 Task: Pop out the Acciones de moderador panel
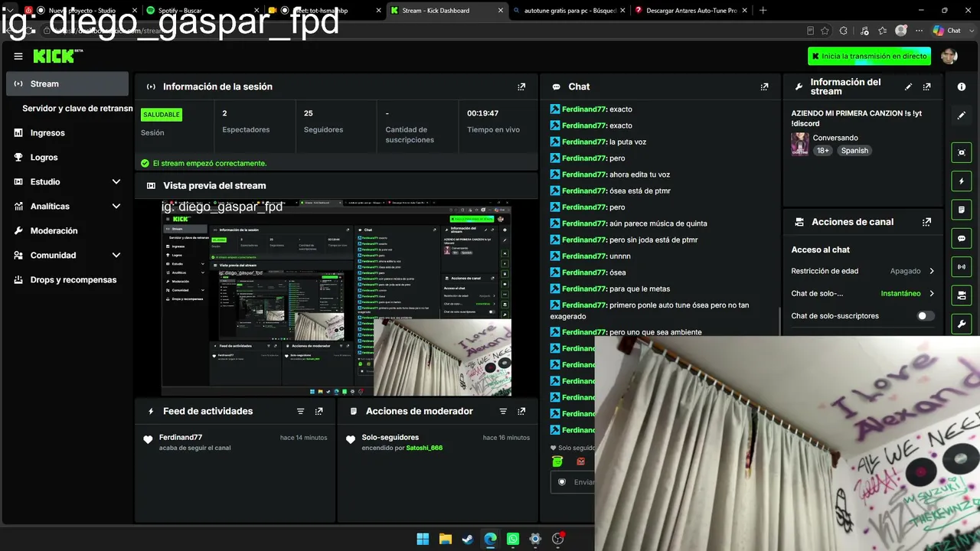tap(521, 411)
